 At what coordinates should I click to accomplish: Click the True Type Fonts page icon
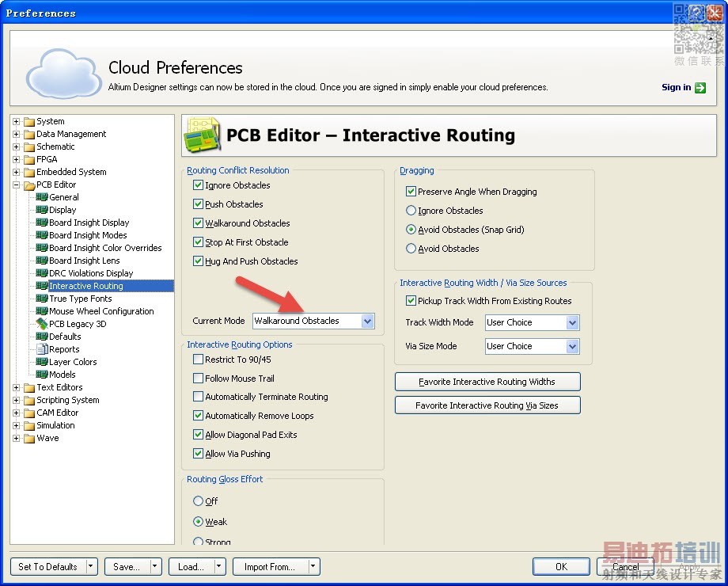[x=42, y=299]
